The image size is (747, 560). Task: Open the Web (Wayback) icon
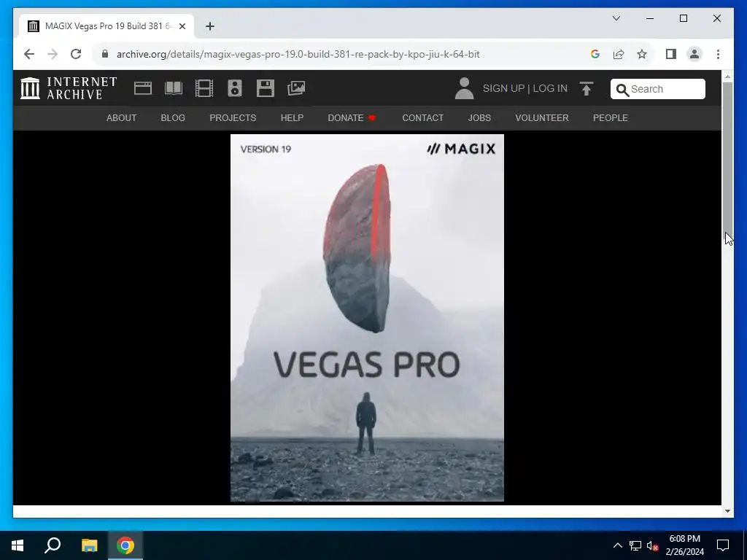pos(143,88)
